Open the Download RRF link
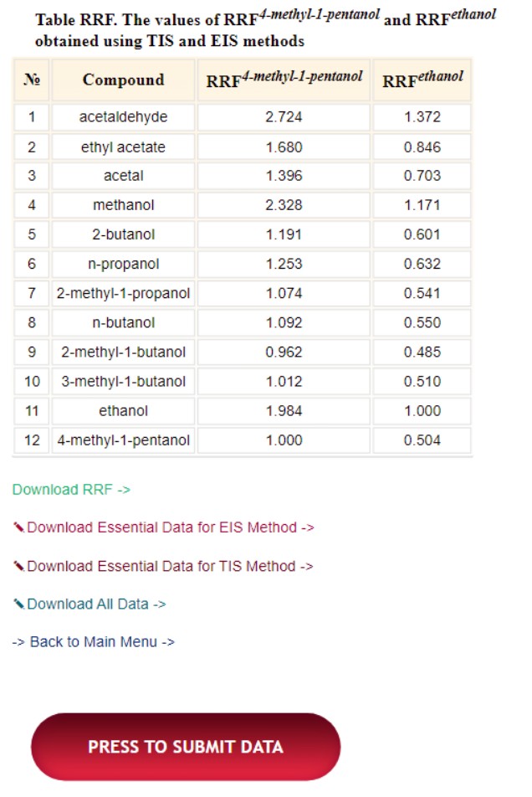 point(71,490)
